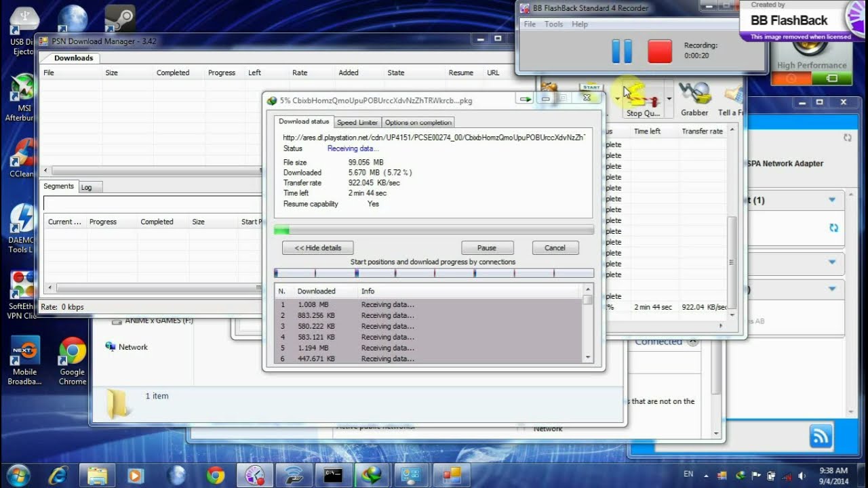The width and height of the screenshot is (868, 488).
Task: Cancel the current download
Action: 555,248
